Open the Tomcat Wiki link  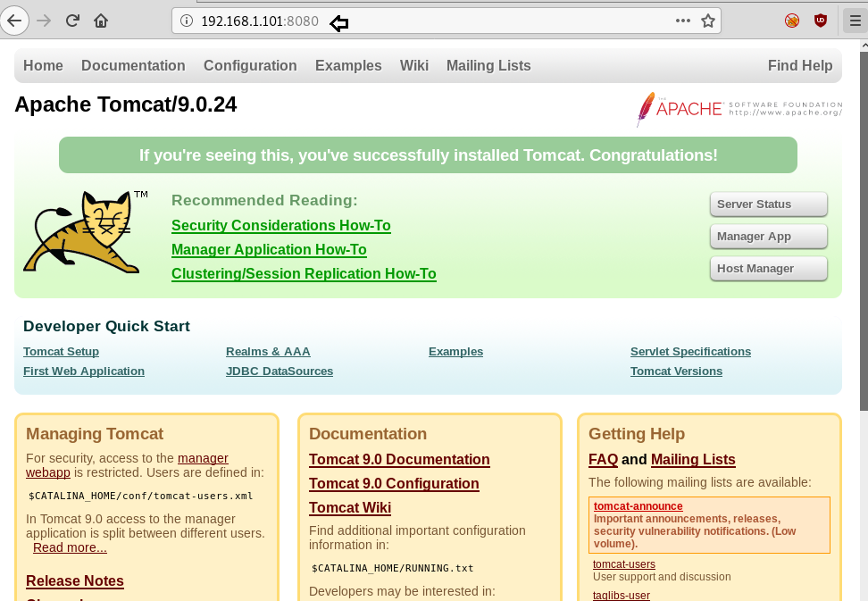(350, 508)
